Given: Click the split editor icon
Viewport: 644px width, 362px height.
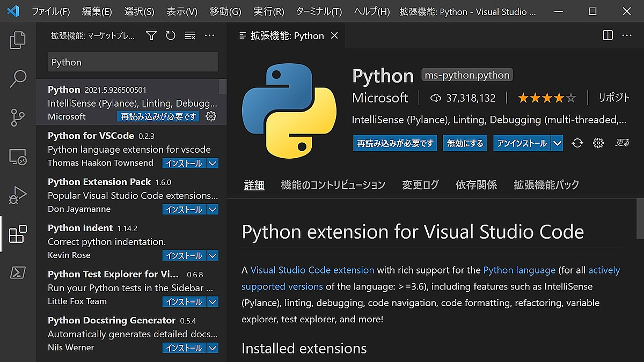Looking at the screenshot, I should 607,35.
